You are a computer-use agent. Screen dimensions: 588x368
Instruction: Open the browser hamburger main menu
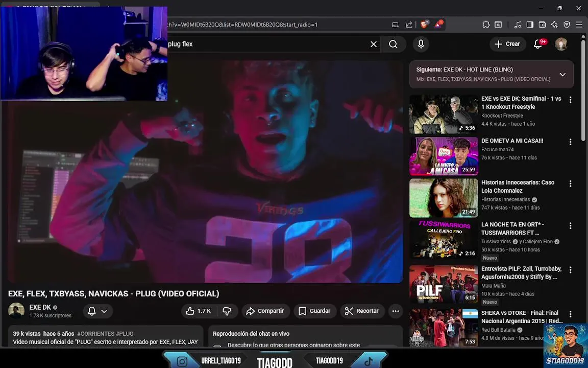click(579, 25)
